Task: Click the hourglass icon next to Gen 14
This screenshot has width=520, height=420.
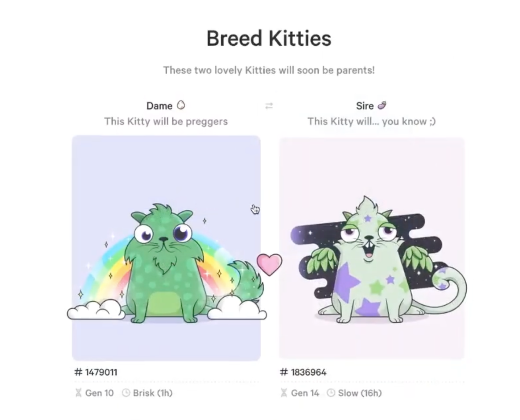Action: coord(284,393)
